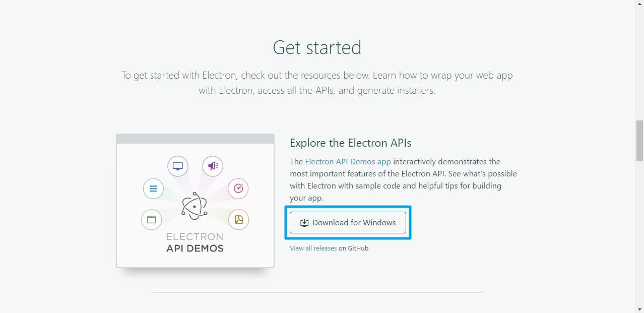This screenshot has width=644, height=313.
Task: Click the ELECTRON API DEMOS illustration card
Action: click(x=195, y=201)
